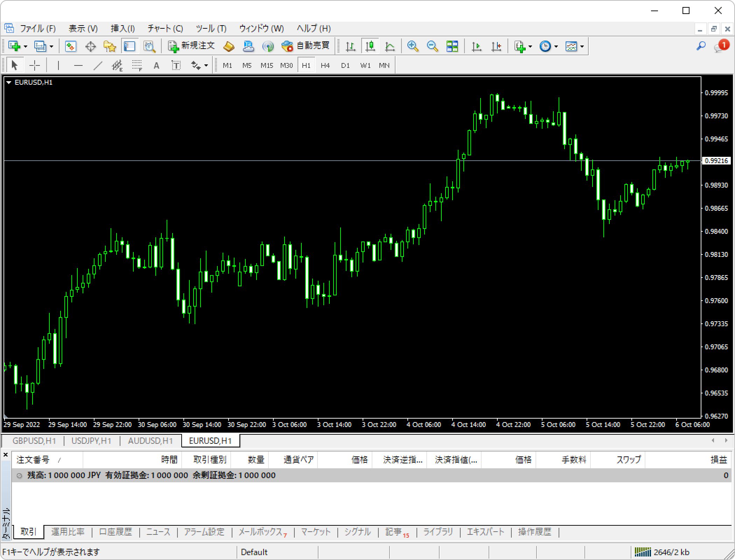Change timeframe to D1

tap(345, 65)
